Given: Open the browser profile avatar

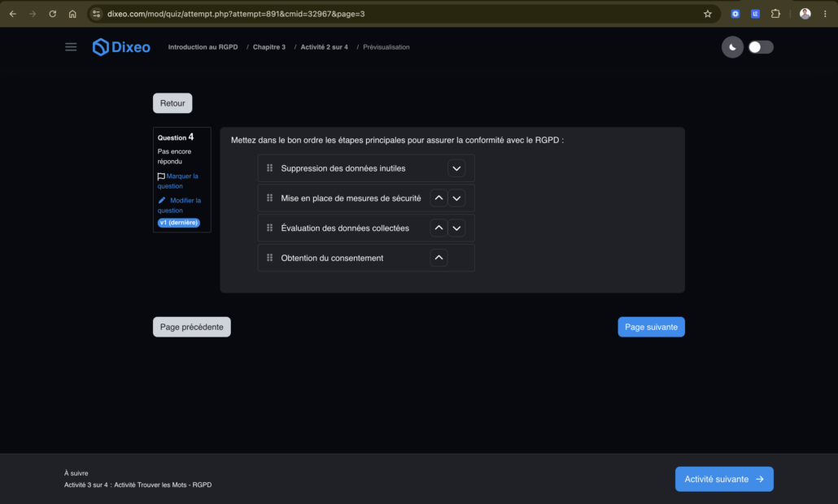Looking at the screenshot, I should click(805, 14).
